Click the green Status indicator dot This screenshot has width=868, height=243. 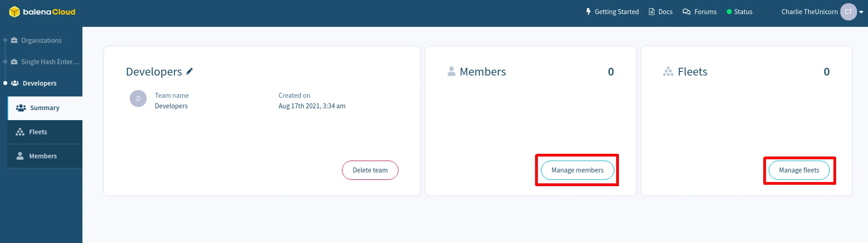(x=729, y=12)
